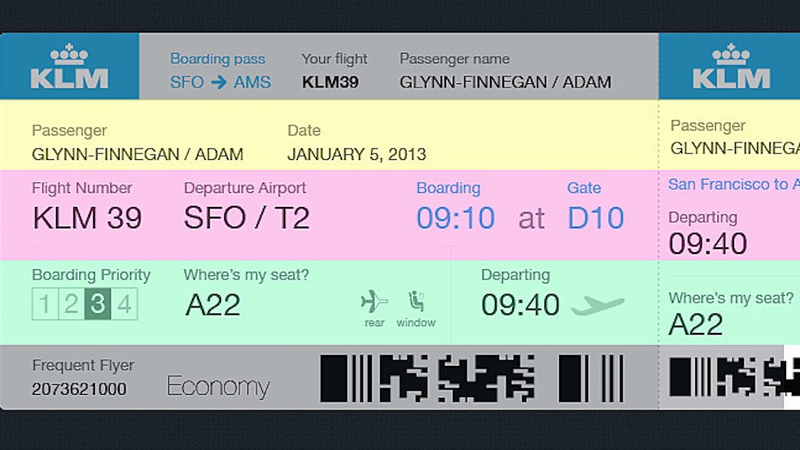
Task: Click the A22 seat number on main pass
Action: (213, 305)
